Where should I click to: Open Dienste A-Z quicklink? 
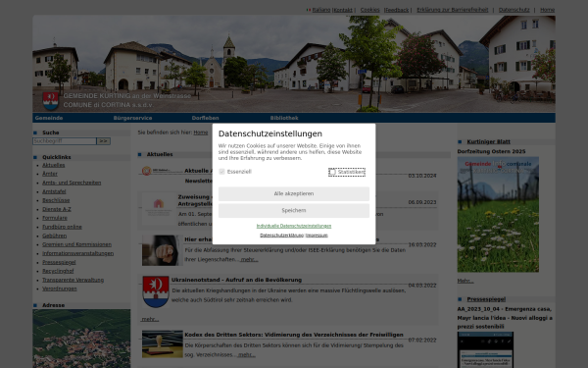pyautogui.click(x=57, y=209)
